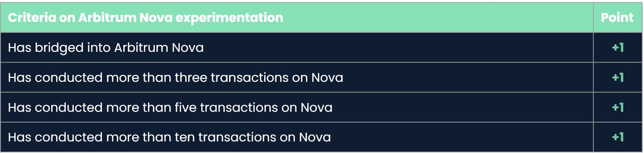Click the word 'bridged' in first row
The width and height of the screenshot is (644, 153).
pos(59,48)
